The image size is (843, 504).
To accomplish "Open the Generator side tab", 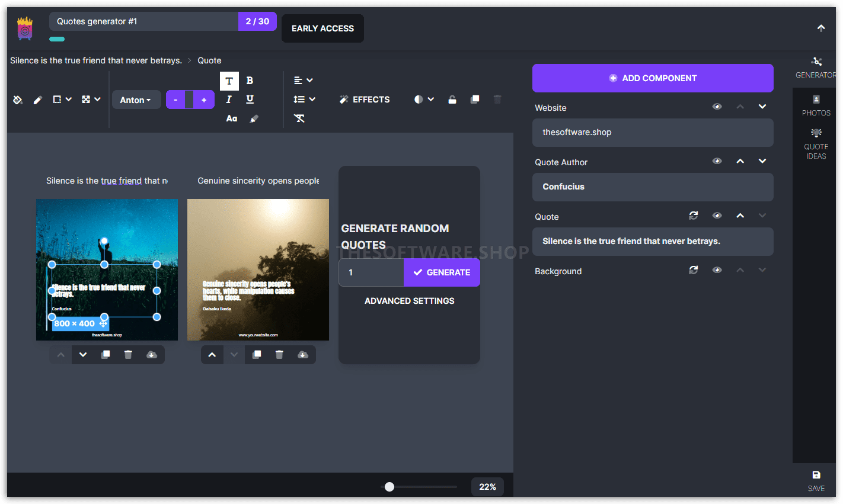I will coord(816,68).
